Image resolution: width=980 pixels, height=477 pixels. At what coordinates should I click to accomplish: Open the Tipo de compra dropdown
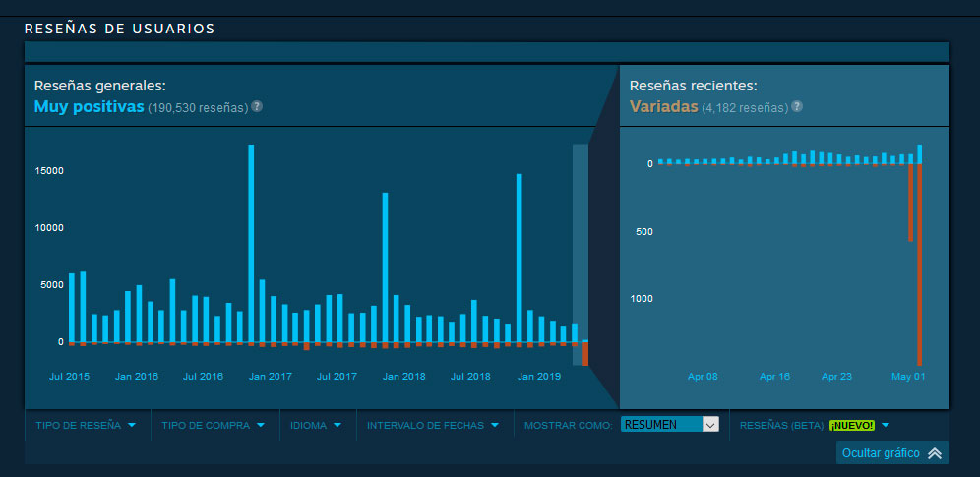[213, 426]
